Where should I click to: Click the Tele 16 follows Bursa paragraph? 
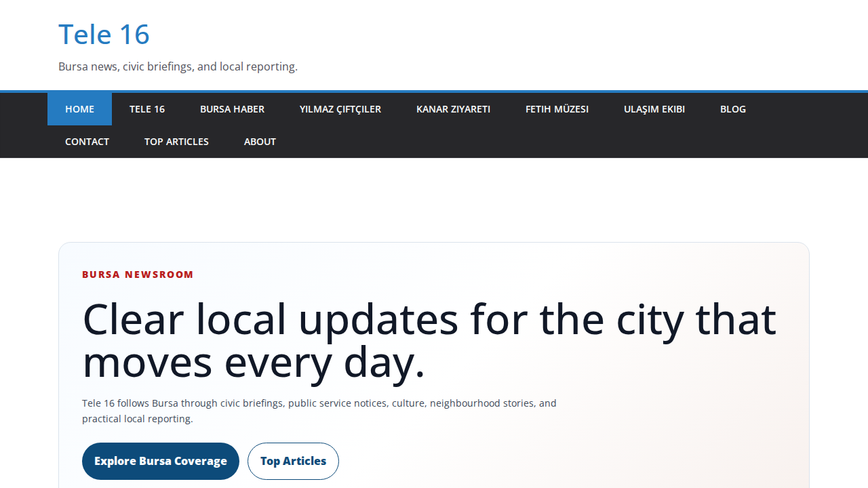319,411
